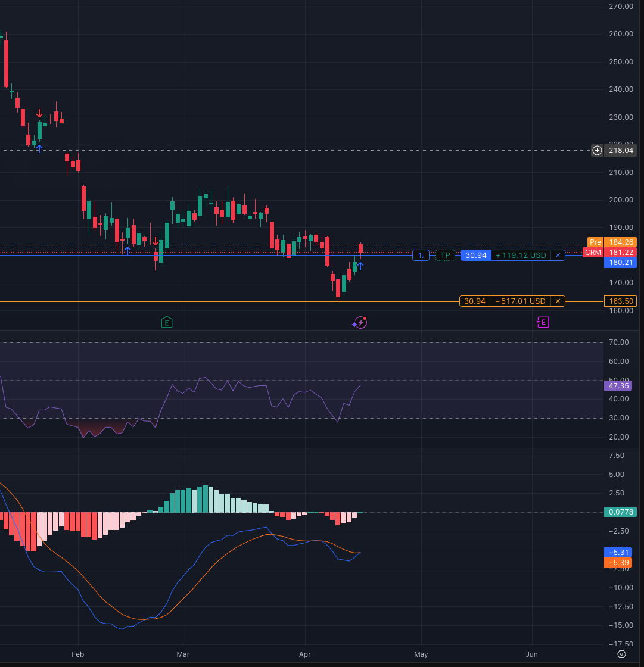Click the -517.01 USD loss label
The image size is (644, 667).
coord(520,301)
